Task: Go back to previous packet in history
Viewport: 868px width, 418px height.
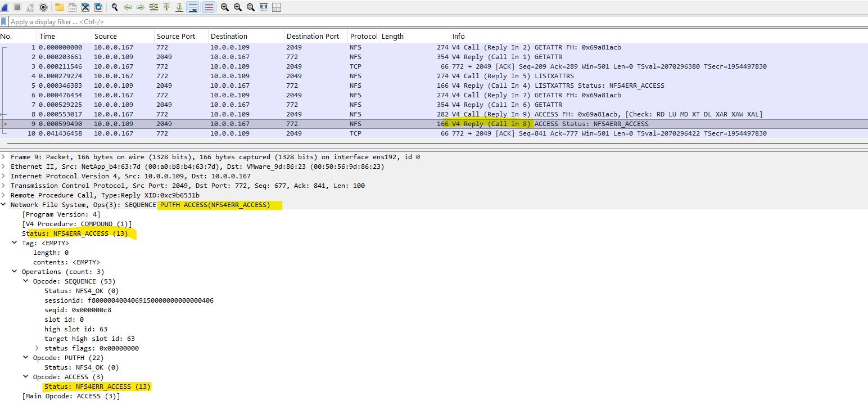Action: click(x=128, y=7)
